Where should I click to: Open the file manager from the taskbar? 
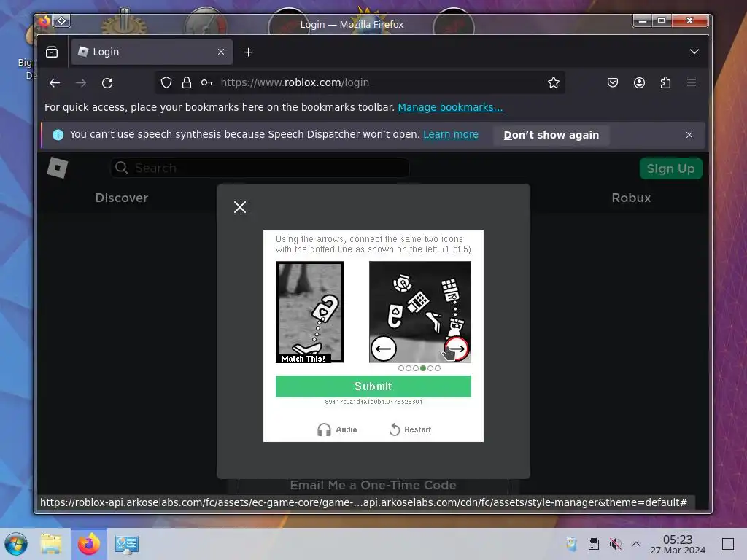(51, 544)
